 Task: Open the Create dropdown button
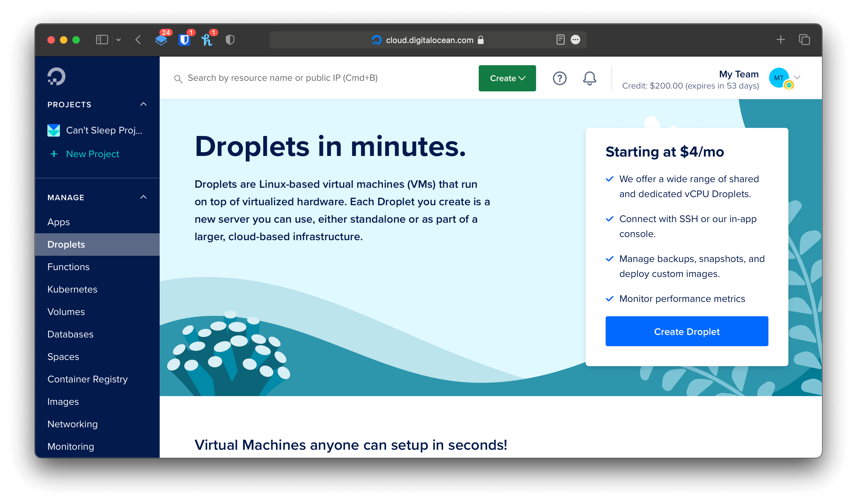507,78
